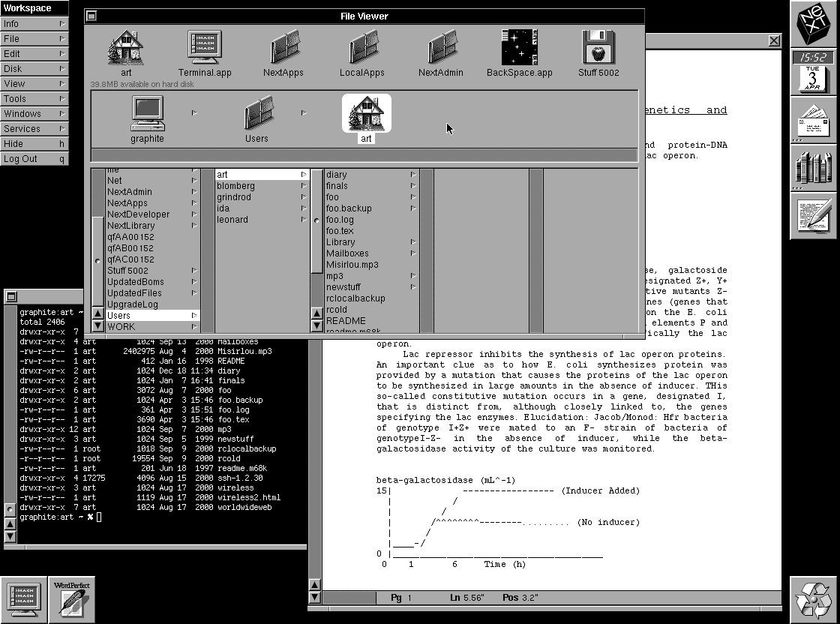
Task: Select user leonard in the Users column
Action: [262, 220]
